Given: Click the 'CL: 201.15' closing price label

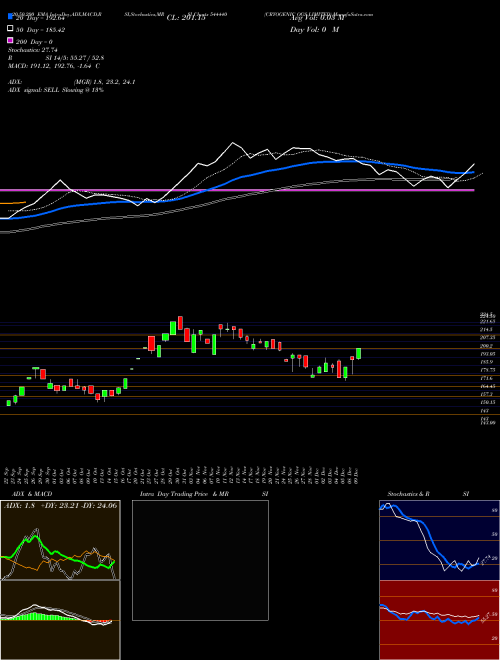Looking at the screenshot, I should click(186, 18).
